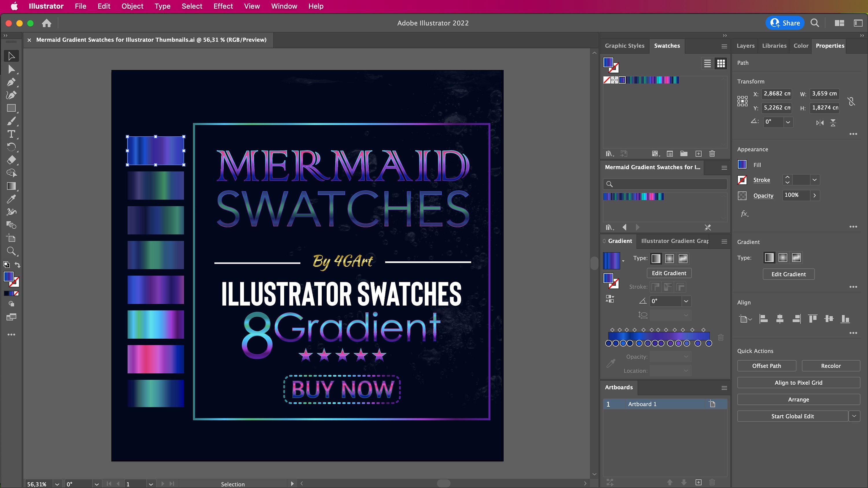868x488 pixels.
Task: Delete selected swatch using the trash icon
Action: click(x=712, y=154)
